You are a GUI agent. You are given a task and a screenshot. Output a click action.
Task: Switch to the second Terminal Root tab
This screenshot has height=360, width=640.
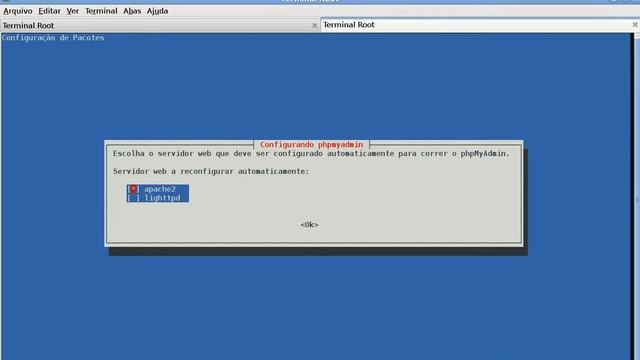pyautogui.click(x=480, y=25)
